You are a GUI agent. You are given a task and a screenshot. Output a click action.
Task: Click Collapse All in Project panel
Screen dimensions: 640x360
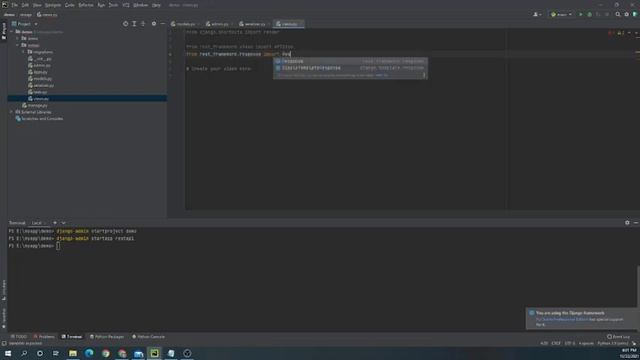[143, 24]
